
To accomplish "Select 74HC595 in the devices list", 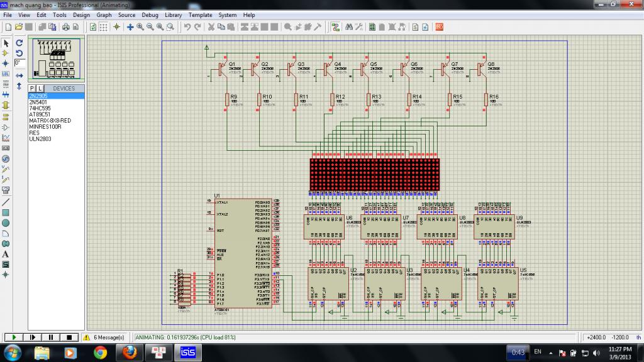I will click(x=39, y=108).
